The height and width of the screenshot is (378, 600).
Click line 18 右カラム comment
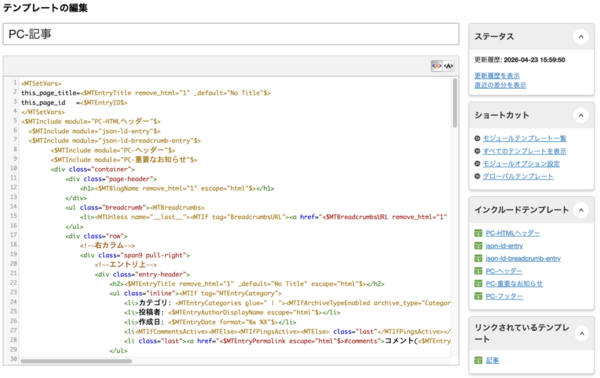coord(108,245)
